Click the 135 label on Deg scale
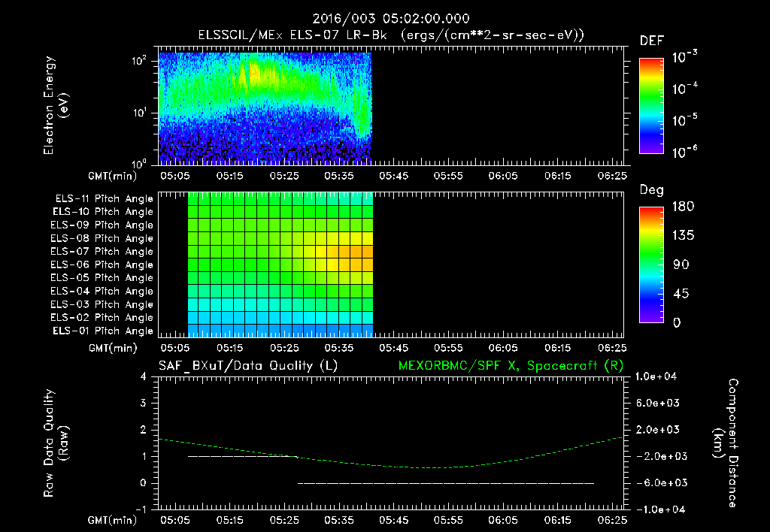Image resolution: width=770 pixels, height=532 pixels. coord(683,236)
